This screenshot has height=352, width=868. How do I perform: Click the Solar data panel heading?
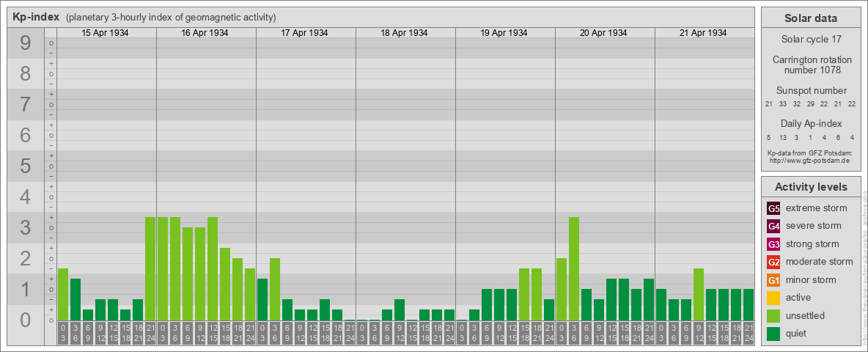click(811, 18)
